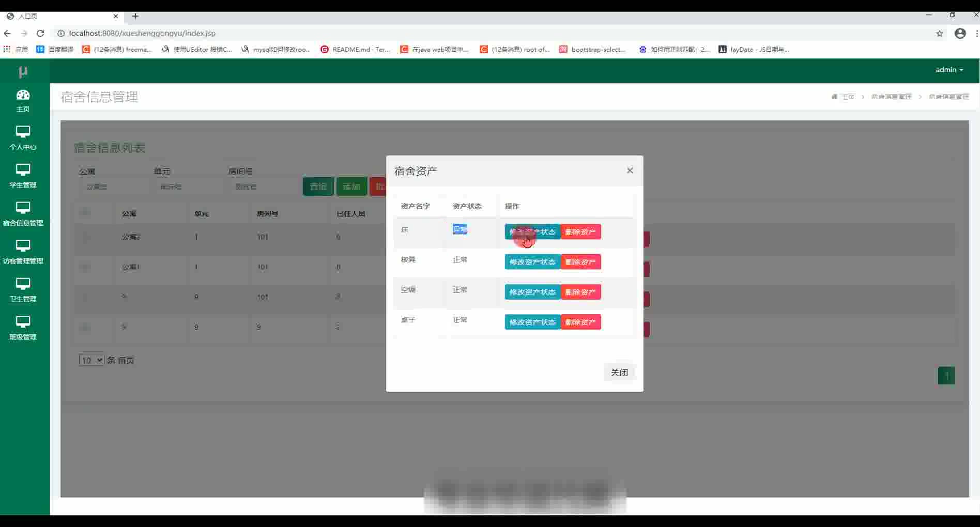This screenshot has width=980, height=527.
Task: Open the 在java web项目中 bookmark
Action: (435, 49)
